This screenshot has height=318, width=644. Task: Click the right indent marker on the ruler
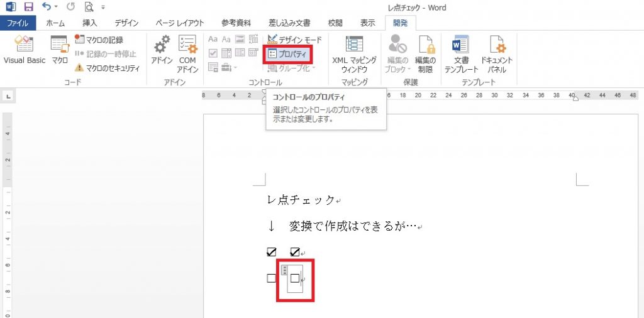pyautogui.click(x=575, y=99)
